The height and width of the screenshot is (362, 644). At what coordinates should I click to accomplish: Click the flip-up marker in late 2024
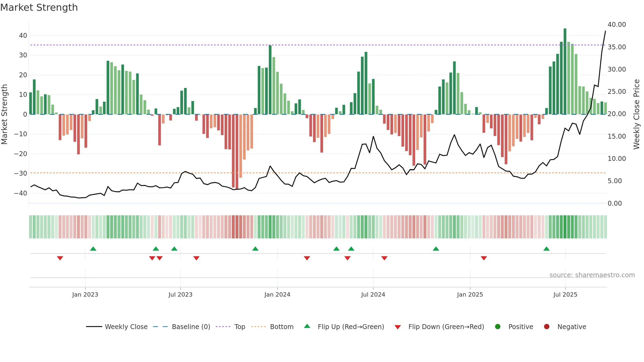(436, 249)
